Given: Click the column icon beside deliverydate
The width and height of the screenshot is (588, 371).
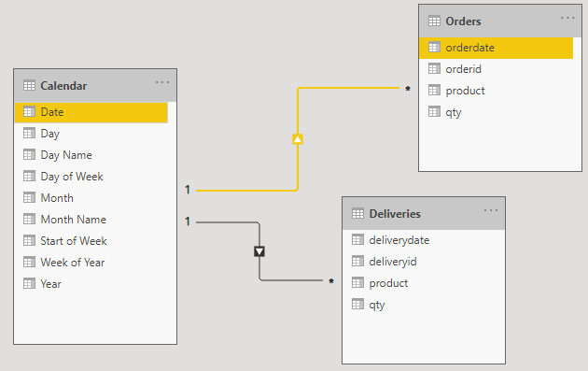Looking at the screenshot, I should click(x=357, y=239).
